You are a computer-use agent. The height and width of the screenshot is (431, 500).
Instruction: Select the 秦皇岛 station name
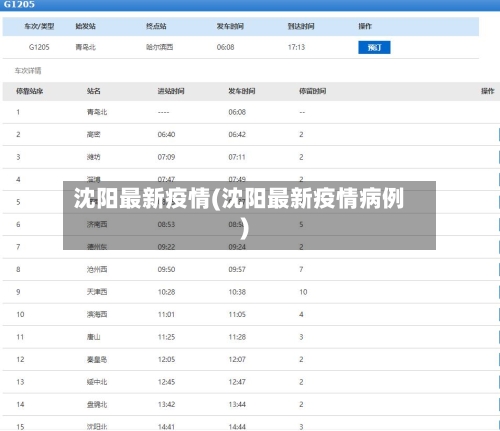(97, 359)
